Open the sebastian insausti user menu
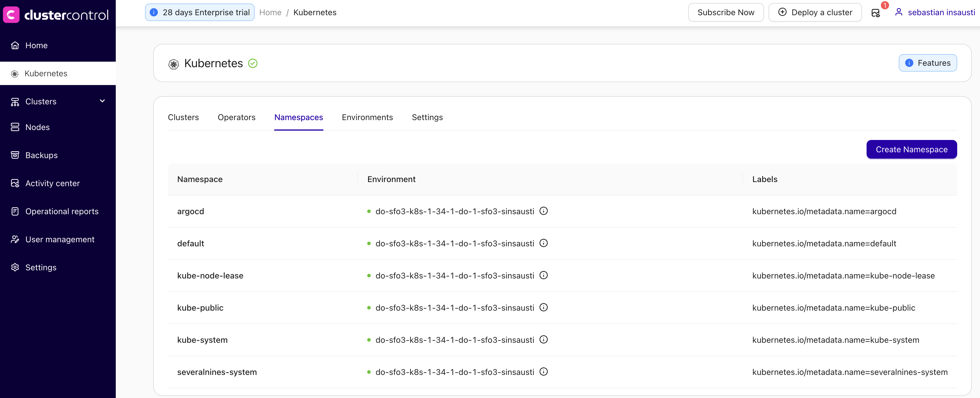This screenshot has height=398, width=980. 935,13
